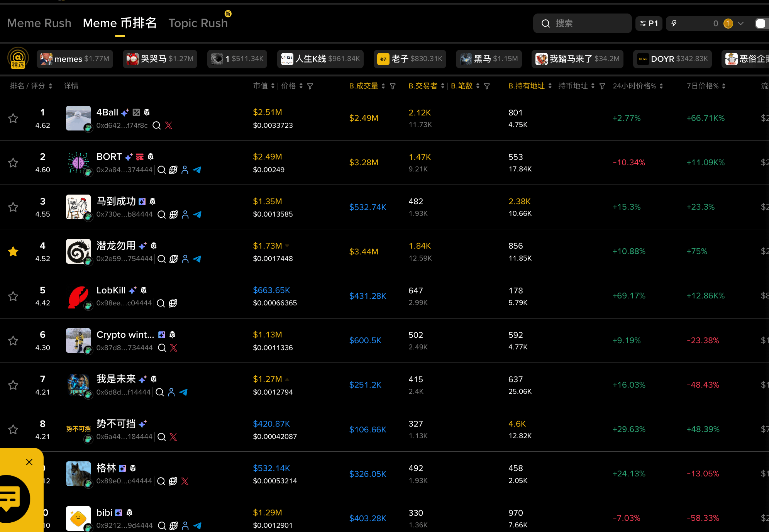Viewport: 769px width, 532px height.
Task: Switch to Topic Rush tab
Action: pyautogui.click(x=198, y=23)
